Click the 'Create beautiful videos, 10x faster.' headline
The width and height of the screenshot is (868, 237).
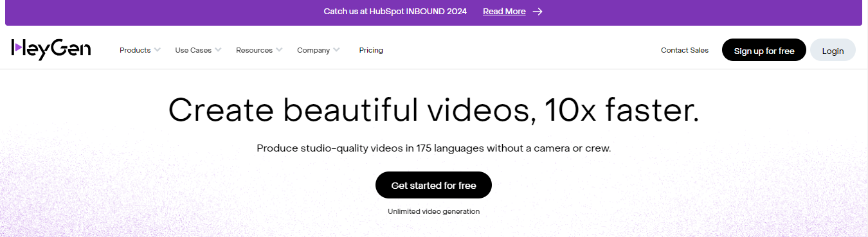click(433, 110)
